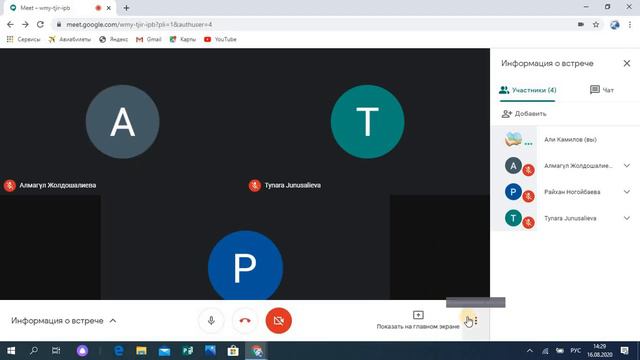Click the A avatar in participants list
The image size is (640, 360).
click(x=513, y=166)
